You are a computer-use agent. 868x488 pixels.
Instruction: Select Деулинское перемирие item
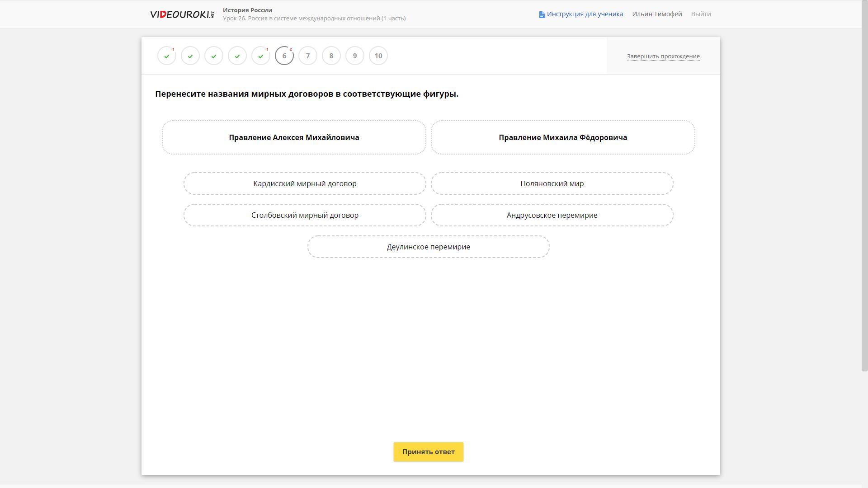point(428,247)
